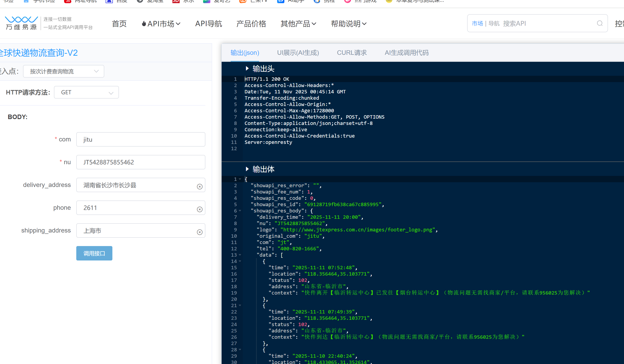Navigate to the 产品价格 page
Screen dimensions: 624x364
click(x=251, y=23)
